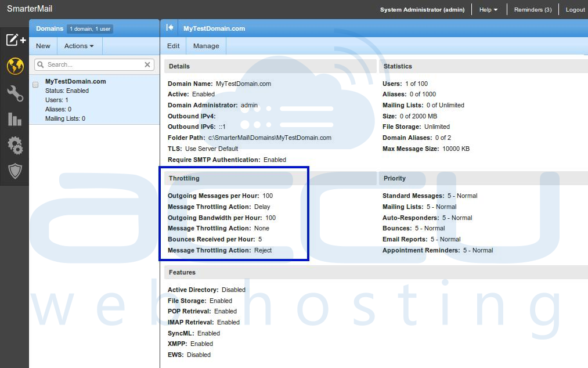Click 'Email Reports: 5 - Normal'
Screen dimensions: 588x368
coord(421,239)
